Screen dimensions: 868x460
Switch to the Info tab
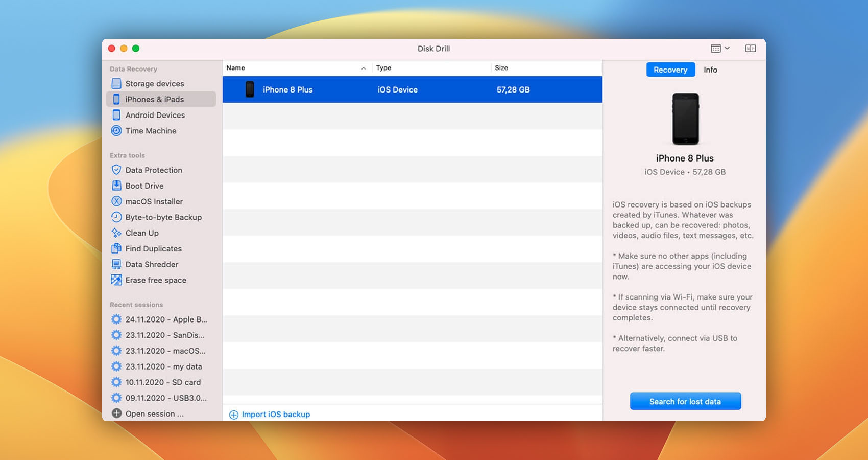[710, 70]
